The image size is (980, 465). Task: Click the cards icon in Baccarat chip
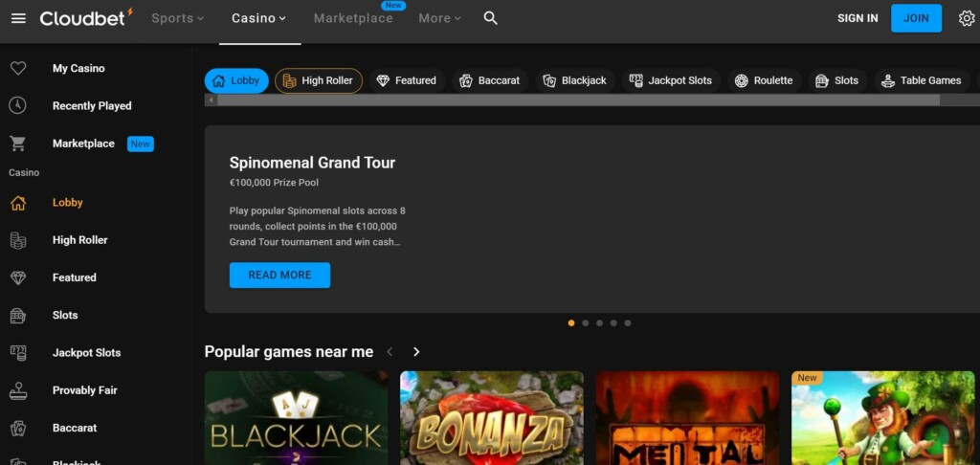pos(466,80)
